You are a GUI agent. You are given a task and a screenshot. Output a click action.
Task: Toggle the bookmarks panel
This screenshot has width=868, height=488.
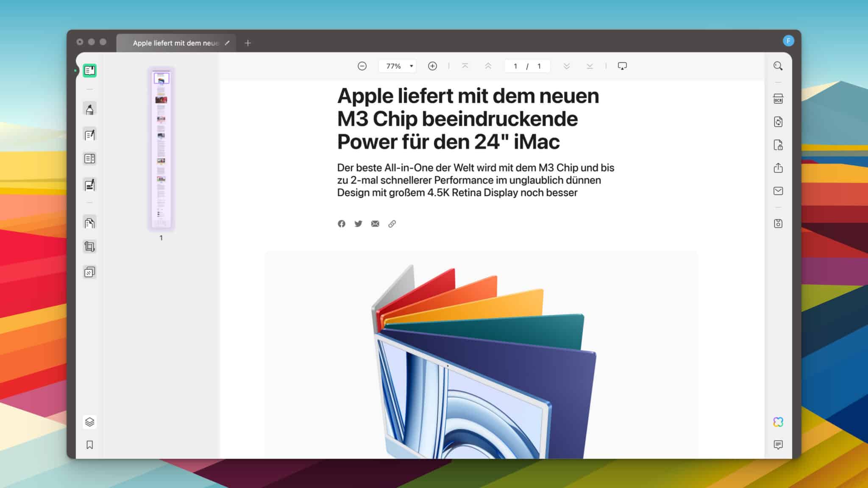point(89,445)
